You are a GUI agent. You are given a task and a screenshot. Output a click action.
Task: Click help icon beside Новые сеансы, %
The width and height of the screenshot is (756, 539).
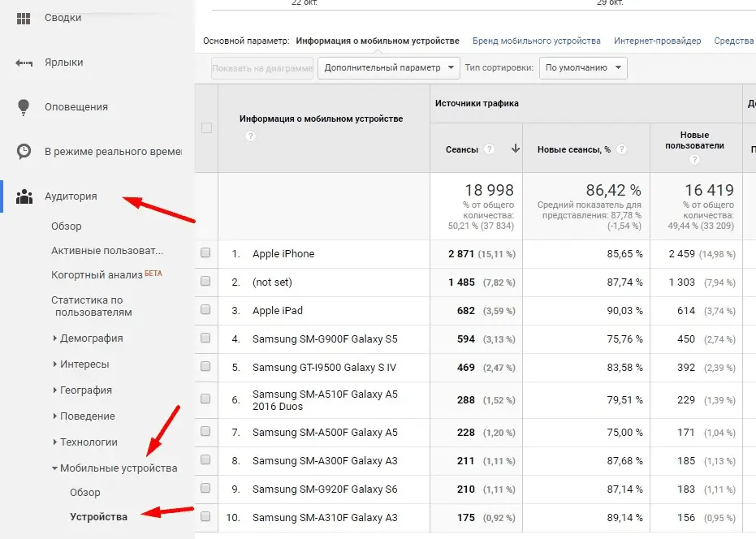point(621,149)
